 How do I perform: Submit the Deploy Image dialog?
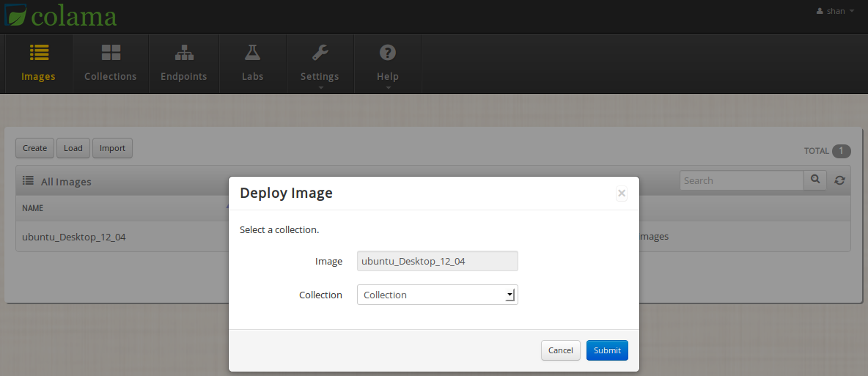(x=607, y=350)
